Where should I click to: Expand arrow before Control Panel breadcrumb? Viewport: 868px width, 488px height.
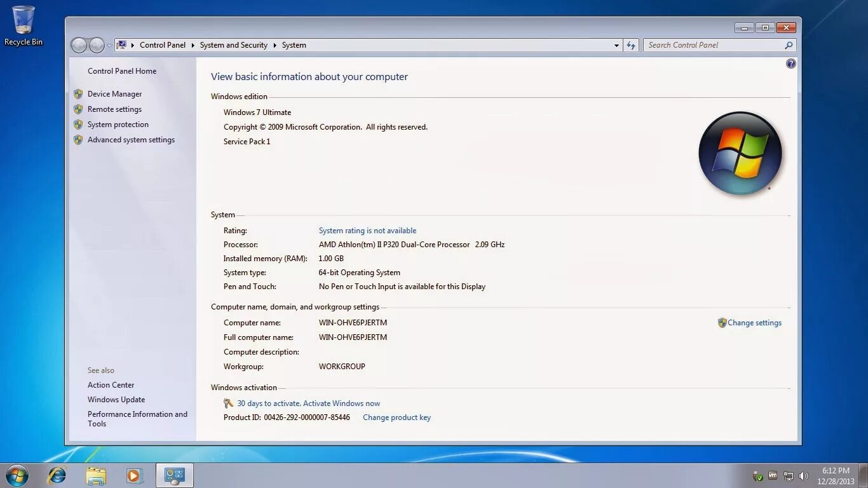tap(133, 45)
